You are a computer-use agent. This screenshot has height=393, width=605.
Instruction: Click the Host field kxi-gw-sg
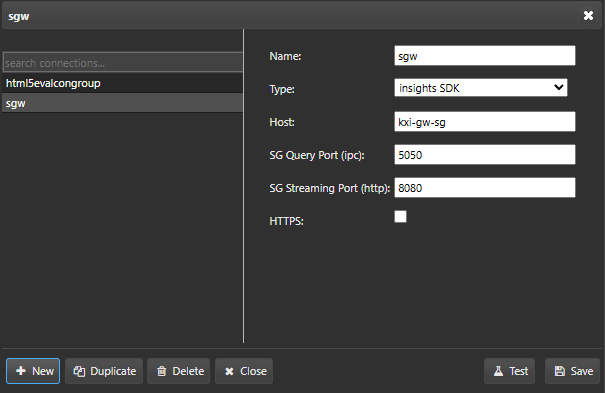[485, 122]
